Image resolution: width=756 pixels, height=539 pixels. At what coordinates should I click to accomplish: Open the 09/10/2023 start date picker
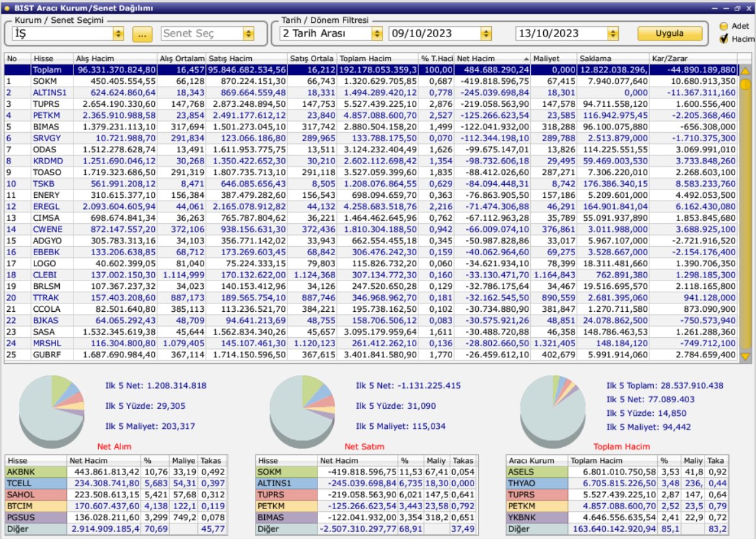(486, 34)
